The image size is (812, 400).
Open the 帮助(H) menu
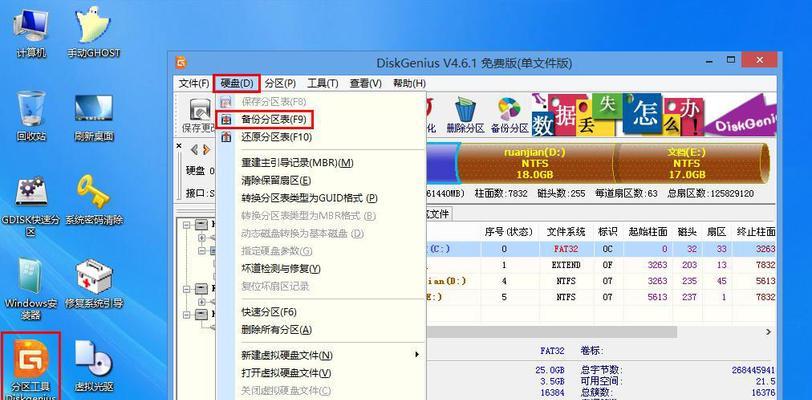click(409, 83)
